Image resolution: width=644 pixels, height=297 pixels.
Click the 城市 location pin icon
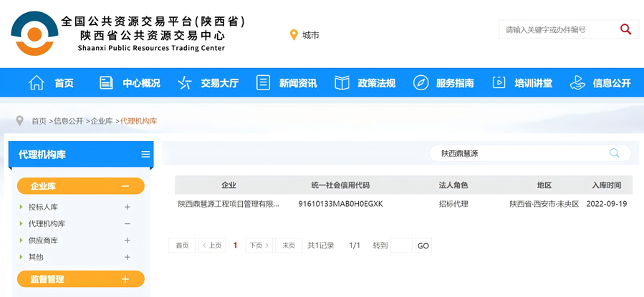[294, 35]
